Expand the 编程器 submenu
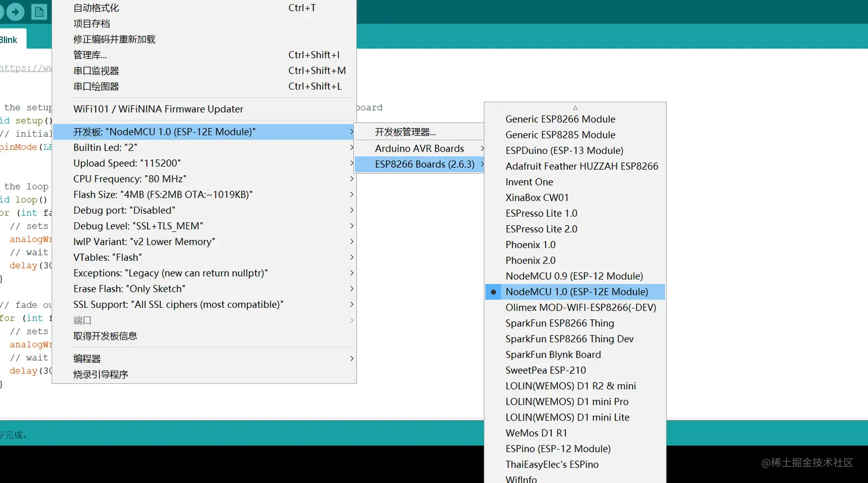This screenshot has height=483, width=868. point(204,358)
